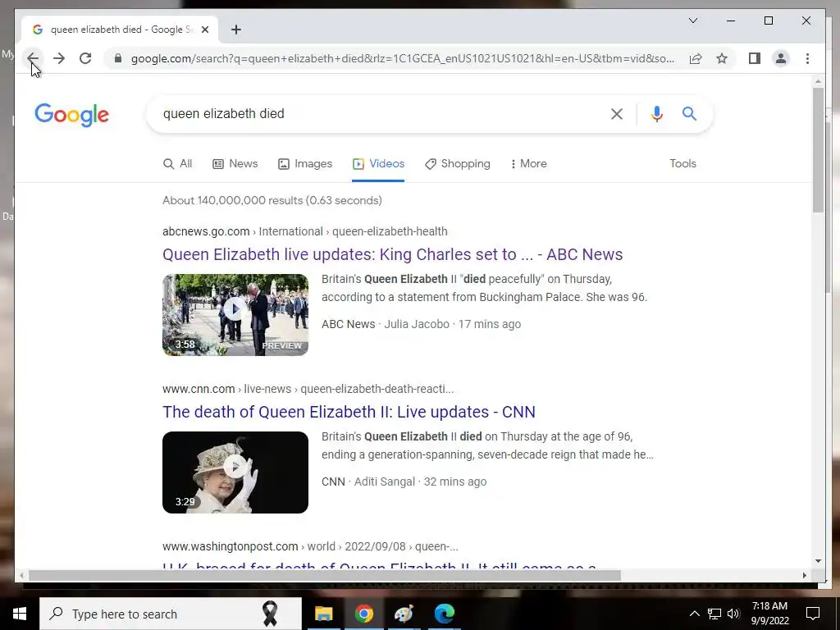Open volume control tray icon
Image resolution: width=840 pixels, height=630 pixels.
click(733, 614)
